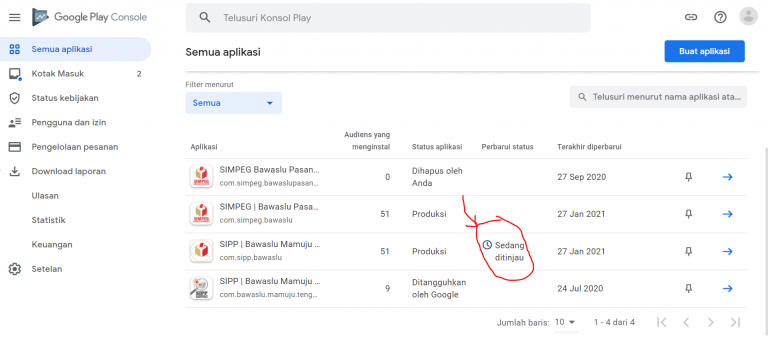Click the Status kebijakan shield icon
Viewport: 768px width, 363px height.
point(15,98)
